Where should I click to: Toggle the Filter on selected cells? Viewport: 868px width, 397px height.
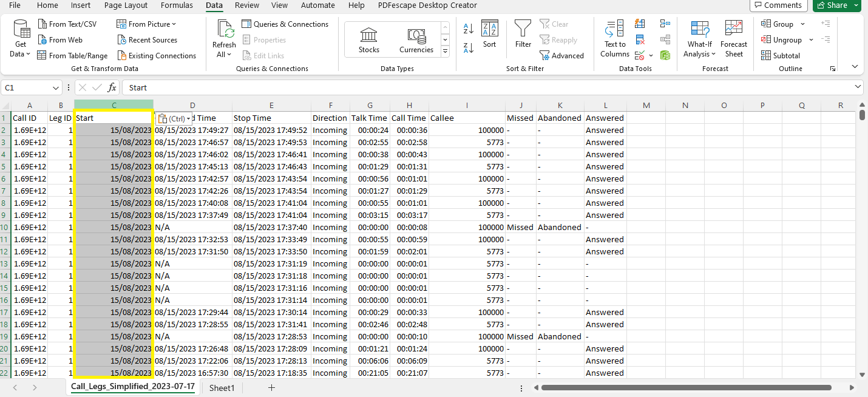point(523,34)
